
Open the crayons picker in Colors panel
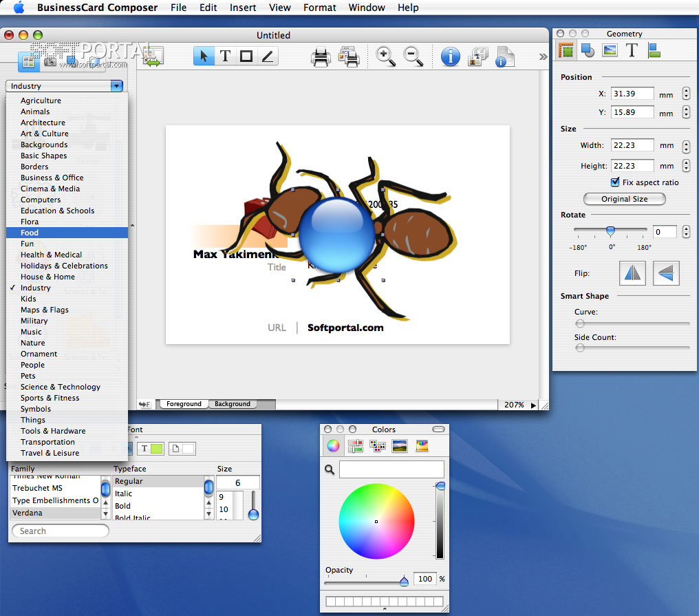click(x=422, y=446)
